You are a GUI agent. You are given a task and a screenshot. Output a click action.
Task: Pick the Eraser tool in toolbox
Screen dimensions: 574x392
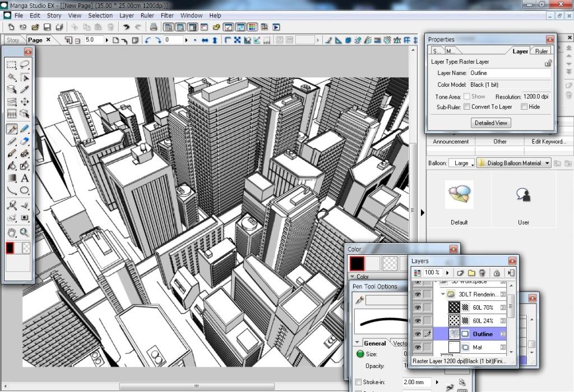[25, 141]
